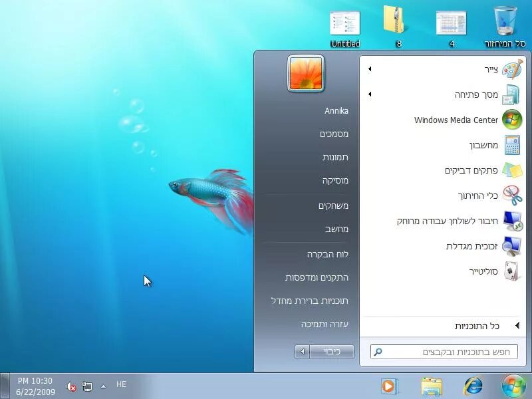The height and width of the screenshot is (399, 532).
Task: Open the HE language selector
Action: coord(122,384)
